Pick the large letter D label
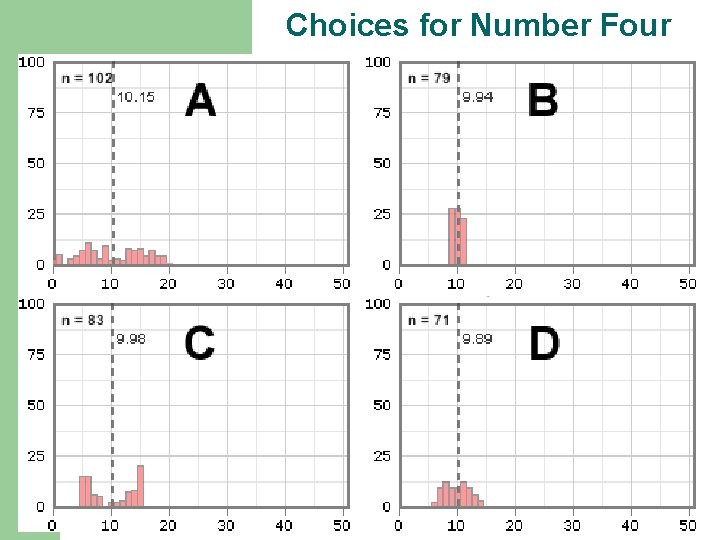720x540 pixels. click(x=544, y=343)
